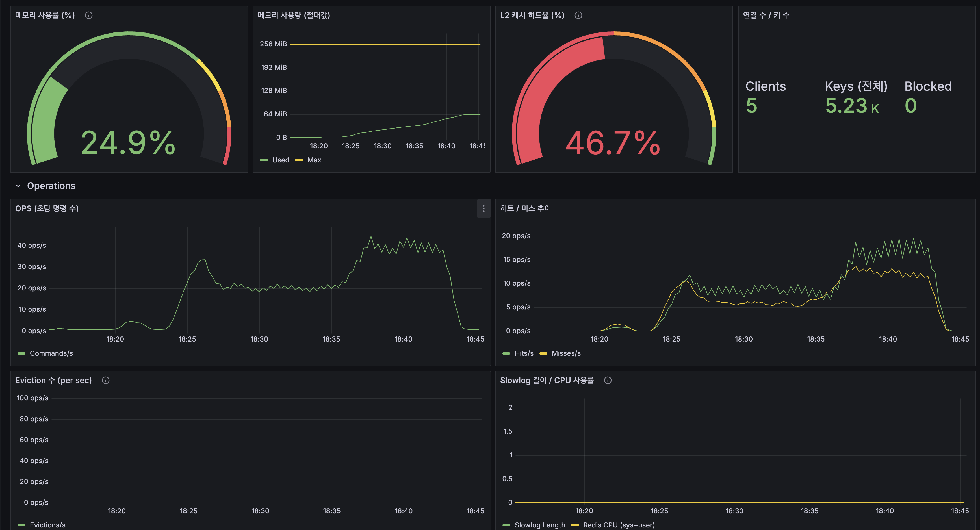
Task: Click the Operations row title
Action: point(51,186)
